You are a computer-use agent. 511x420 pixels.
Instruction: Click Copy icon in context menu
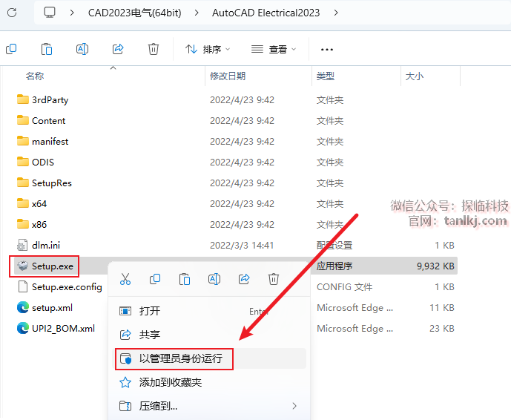point(155,279)
